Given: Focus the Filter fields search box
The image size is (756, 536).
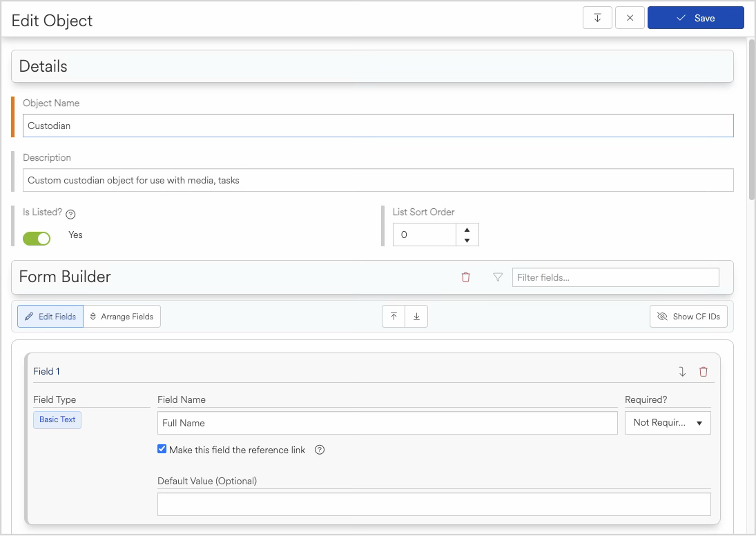Looking at the screenshot, I should pyautogui.click(x=615, y=277).
